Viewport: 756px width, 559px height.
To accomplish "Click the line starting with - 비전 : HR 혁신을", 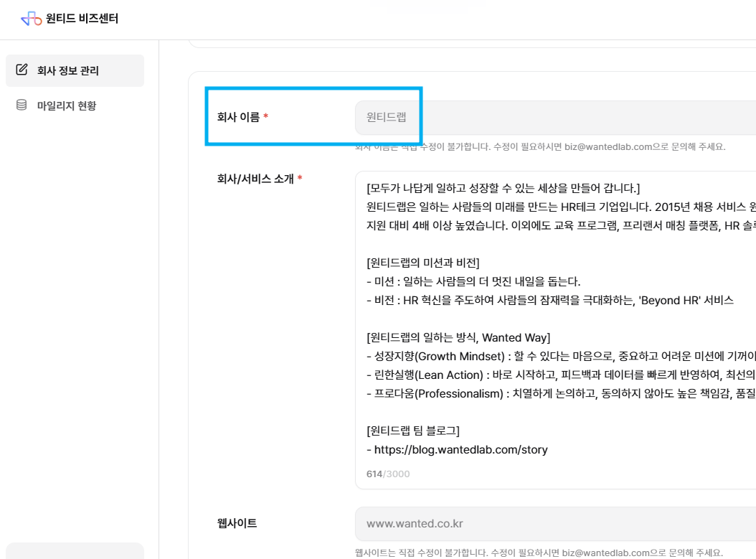I will click(x=550, y=300).
